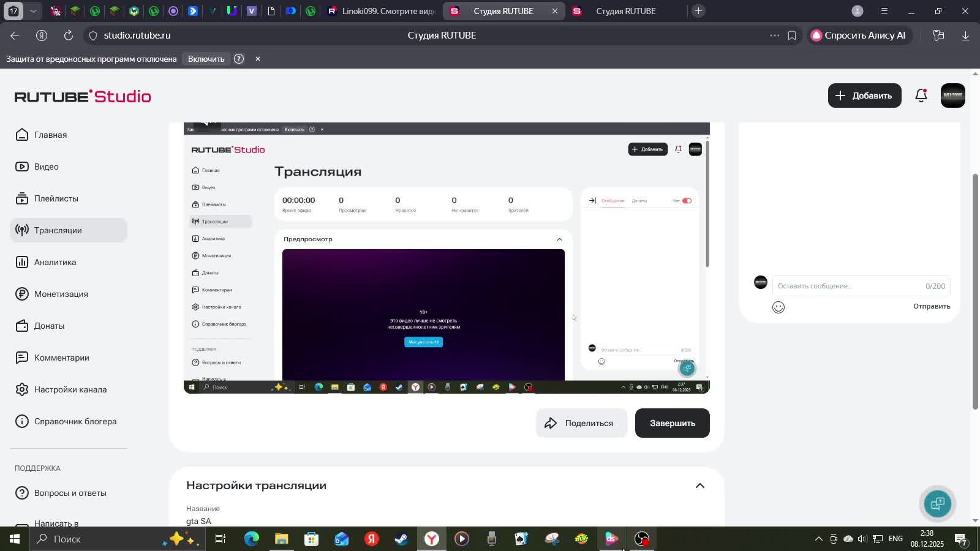Open the browser downloads icon

pyautogui.click(x=965, y=36)
